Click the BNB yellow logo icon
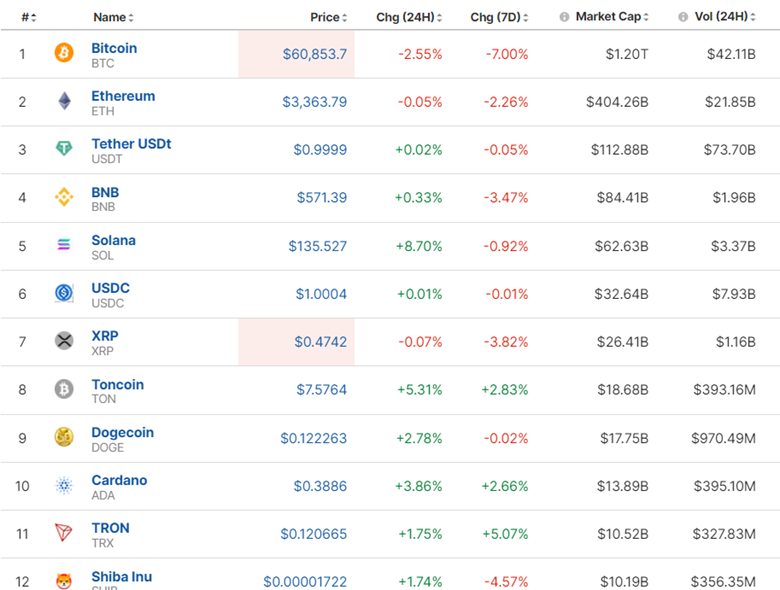The width and height of the screenshot is (780, 590). 64,197
